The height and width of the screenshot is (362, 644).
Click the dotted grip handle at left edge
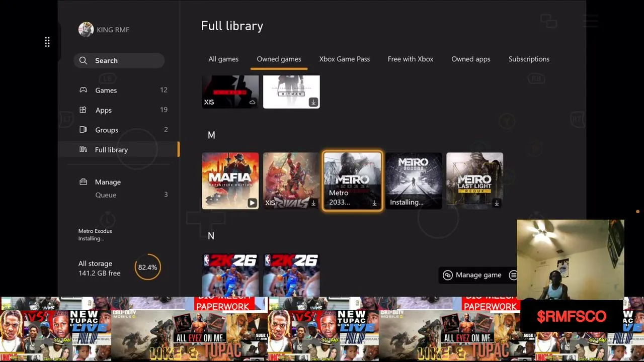(x=47, y=42)
